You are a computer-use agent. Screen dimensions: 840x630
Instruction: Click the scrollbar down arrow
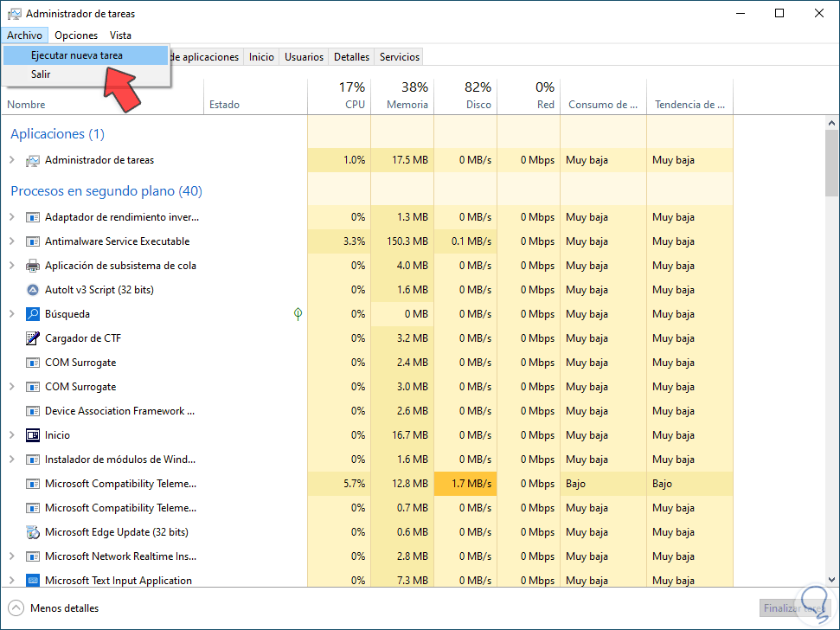pyautogui.click(x=831, y=580)
